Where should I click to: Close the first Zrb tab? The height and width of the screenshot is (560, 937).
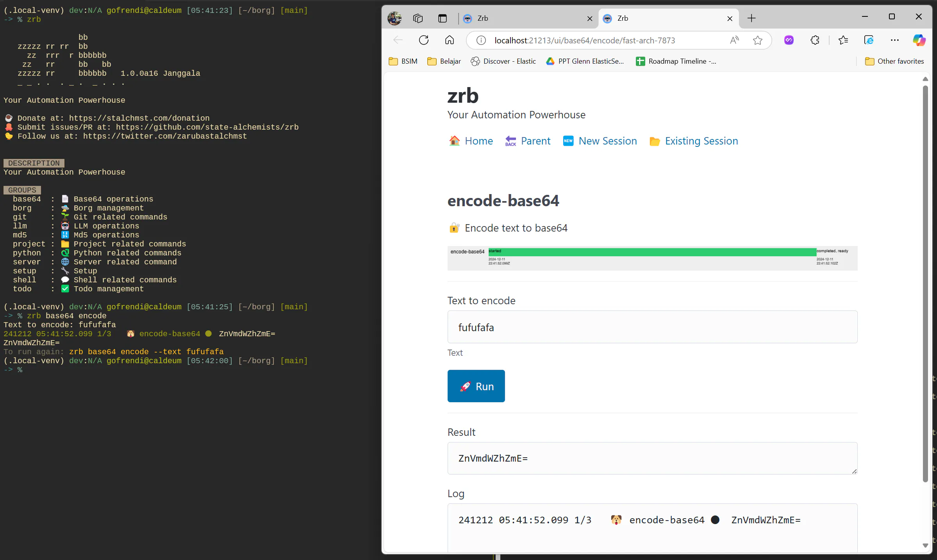tap(590, 18)
